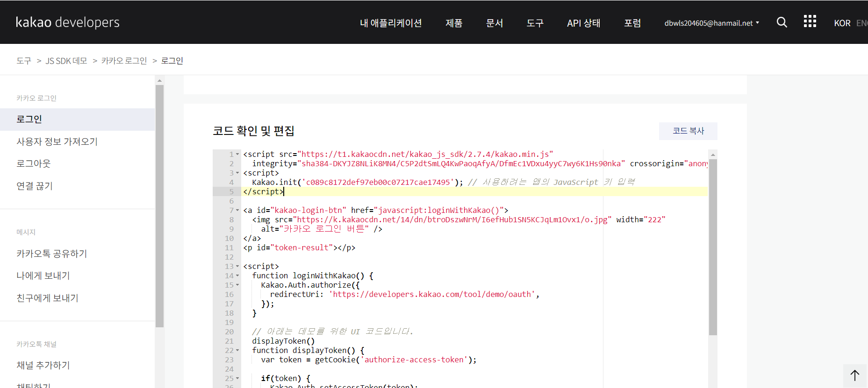Screen dimensions: 868x388
Task: Select 연결 끊기 in the sidebar
Action: point(35,186)
